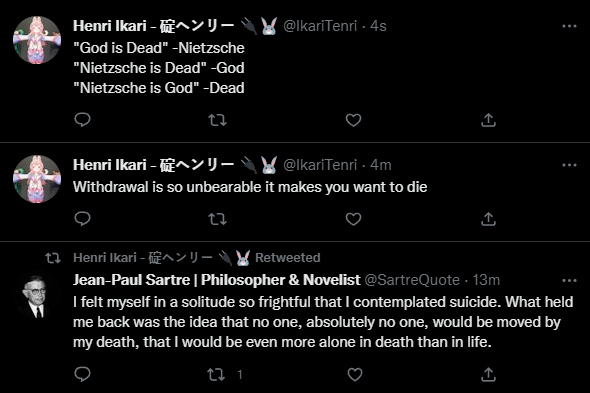The height and width of the screenshot is (393, 590).
Task: Reply to the Withdrawal tweet
Action: click(x=82, y=219)
